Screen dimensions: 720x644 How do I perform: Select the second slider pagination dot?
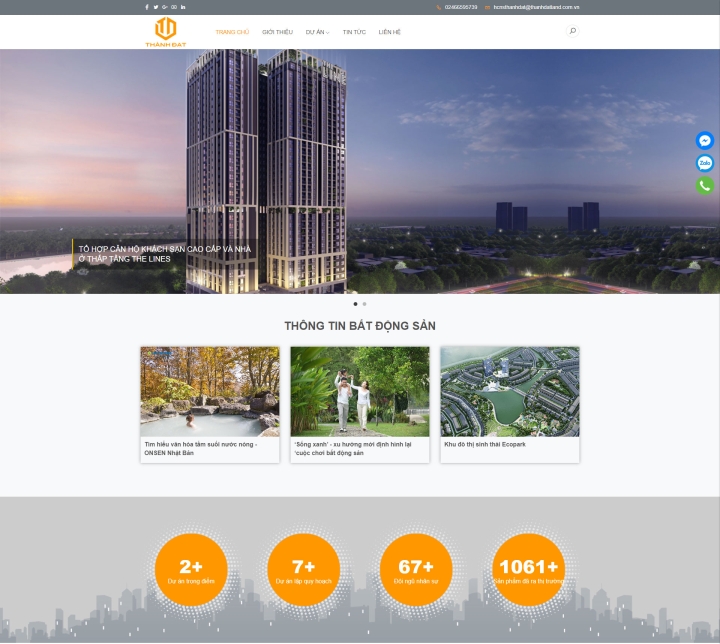click(365, 304)
